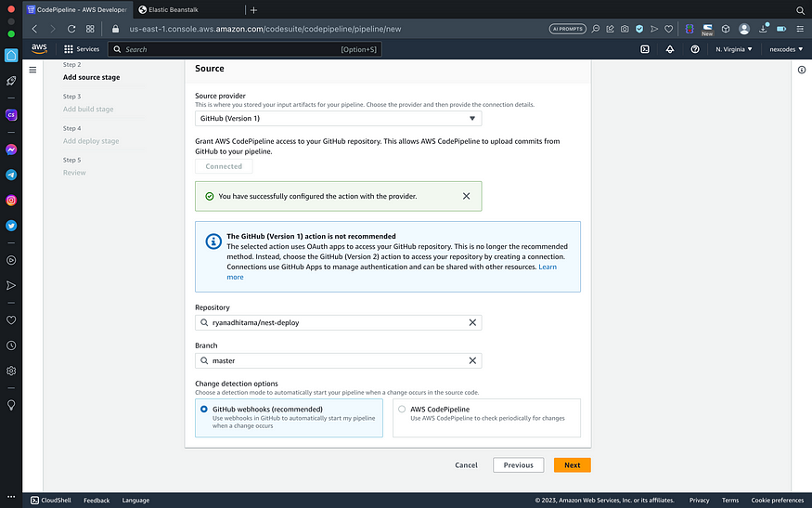This screenshot has width=812, height=508.
Task: Add a new browser tab with plus
Action: pyautogui.click(x=253, y=10)
